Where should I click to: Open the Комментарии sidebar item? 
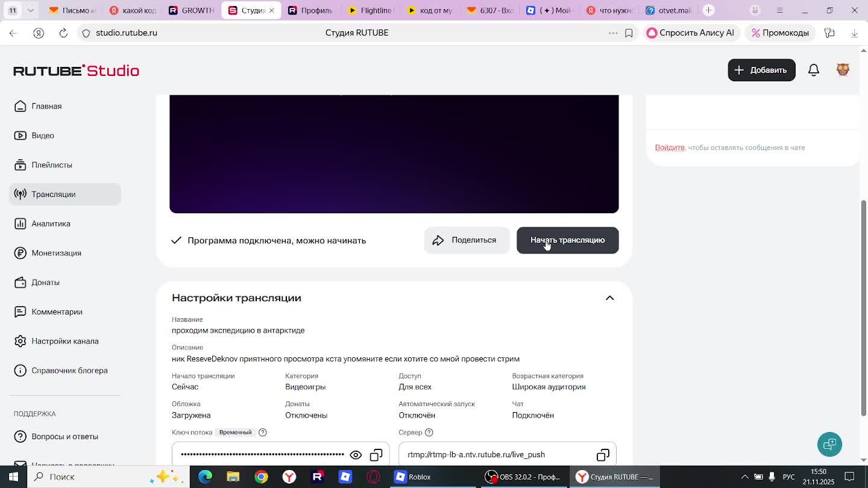[x=65, y=311]
